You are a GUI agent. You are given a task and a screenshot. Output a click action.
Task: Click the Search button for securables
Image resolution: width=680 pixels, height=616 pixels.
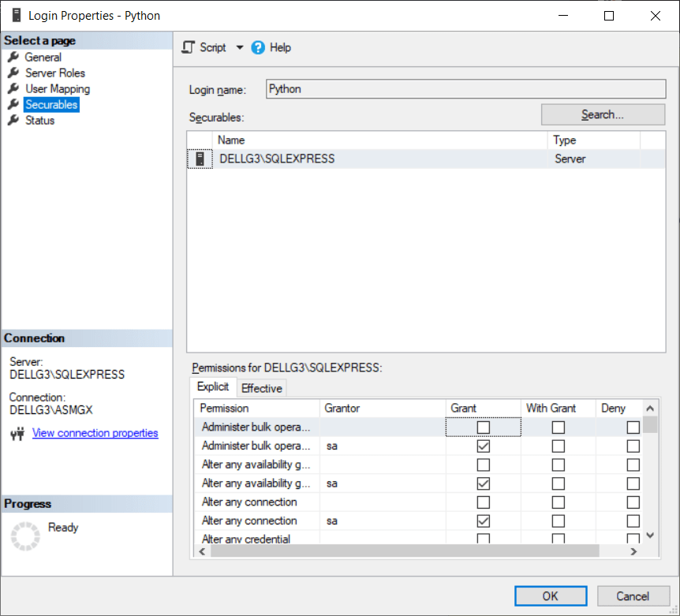coord(602,114)
